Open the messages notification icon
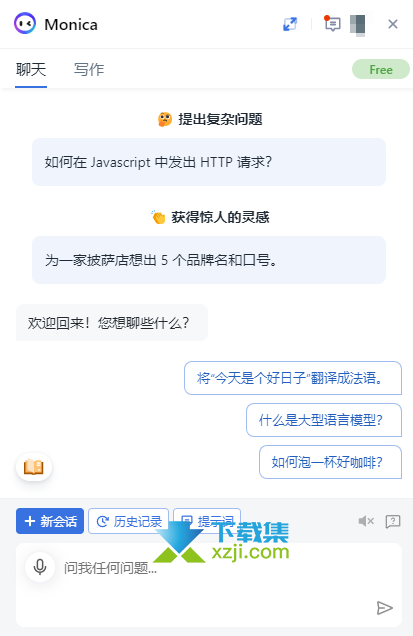 coord(332,24)
